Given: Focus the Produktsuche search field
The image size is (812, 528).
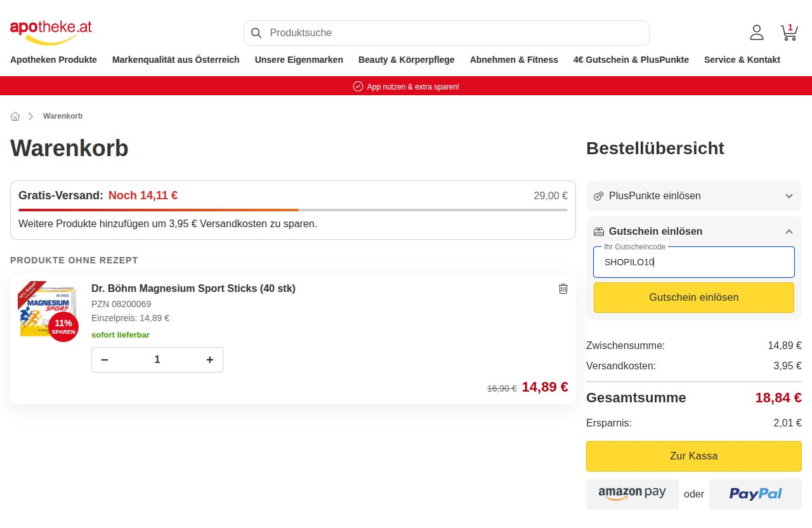Looking at the screenshot, I should click(447, 33).
